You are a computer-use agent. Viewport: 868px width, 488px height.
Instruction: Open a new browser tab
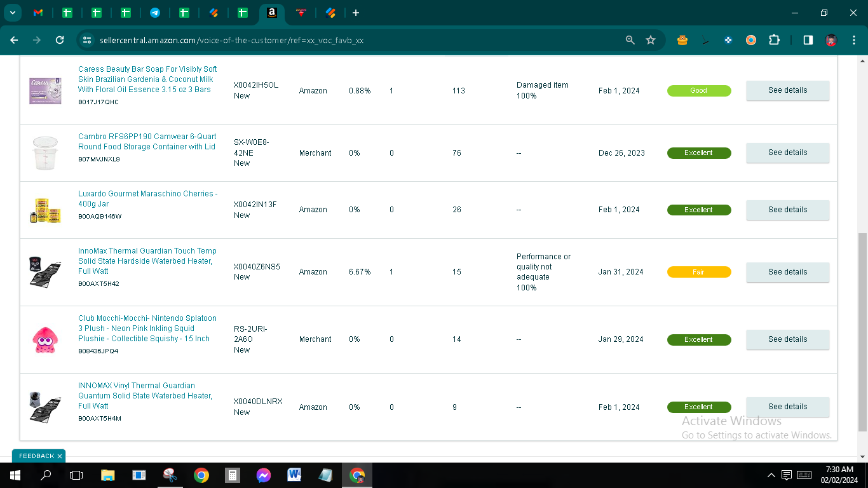click(x=356, y=13)
